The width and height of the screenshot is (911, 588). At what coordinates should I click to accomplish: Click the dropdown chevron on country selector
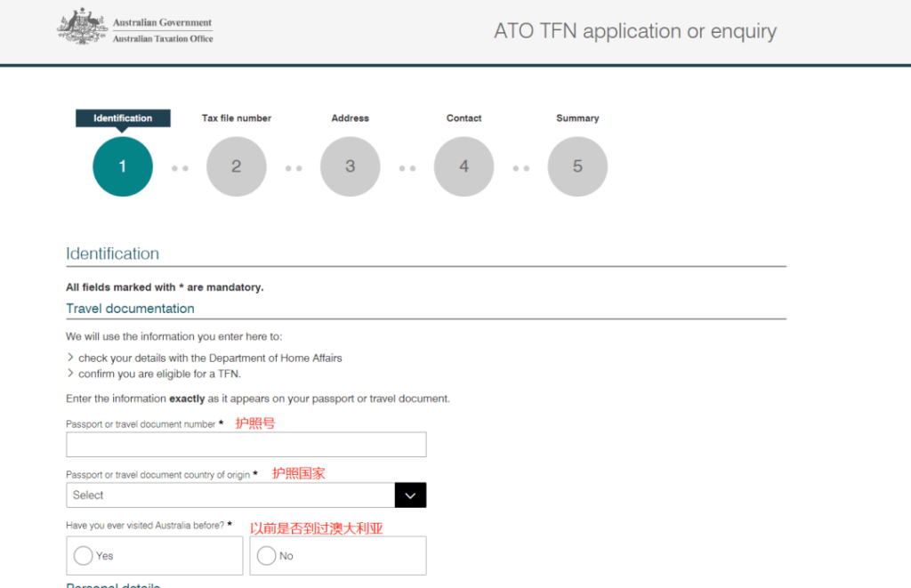click(410, 495)
